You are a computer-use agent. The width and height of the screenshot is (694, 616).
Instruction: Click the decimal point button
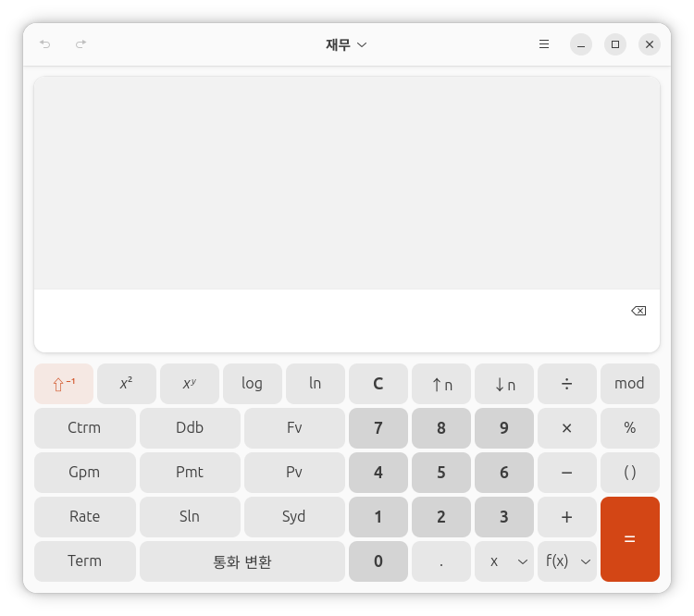[x=440, y=561]
